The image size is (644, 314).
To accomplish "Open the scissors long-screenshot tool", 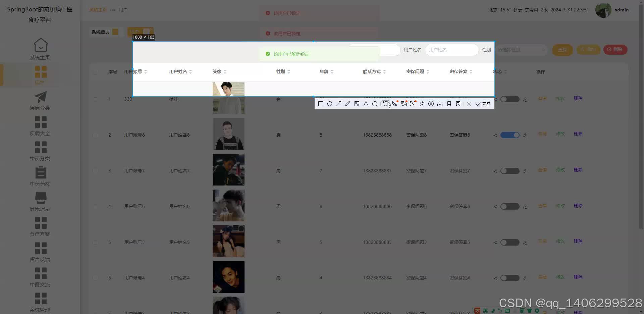I will coord(395,104).
